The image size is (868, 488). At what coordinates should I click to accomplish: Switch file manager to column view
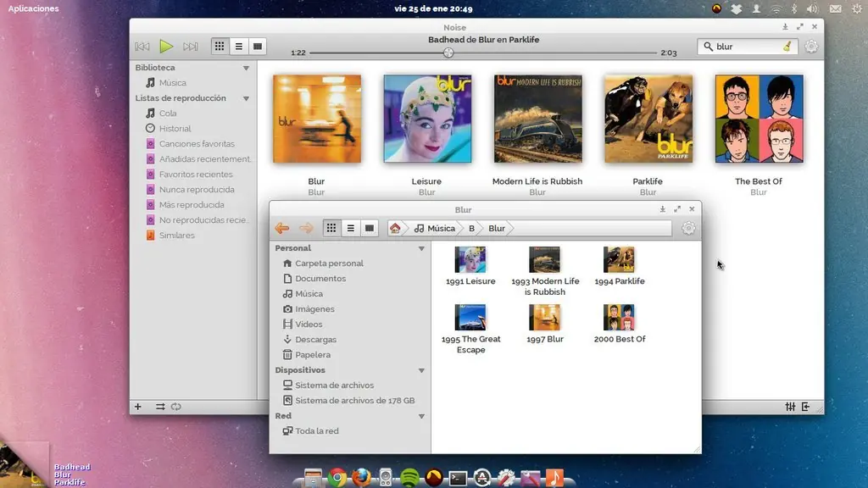click(x=370, y=228)
